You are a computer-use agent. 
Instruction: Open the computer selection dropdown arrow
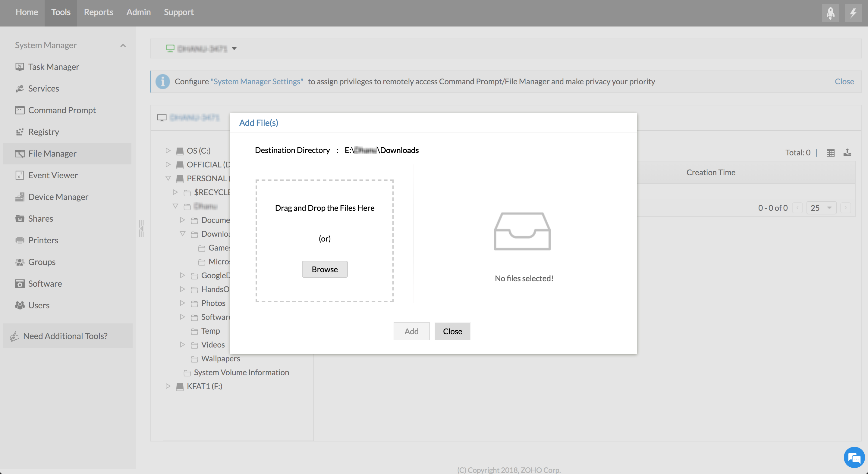pyautogui.click(x=234, y=48)
